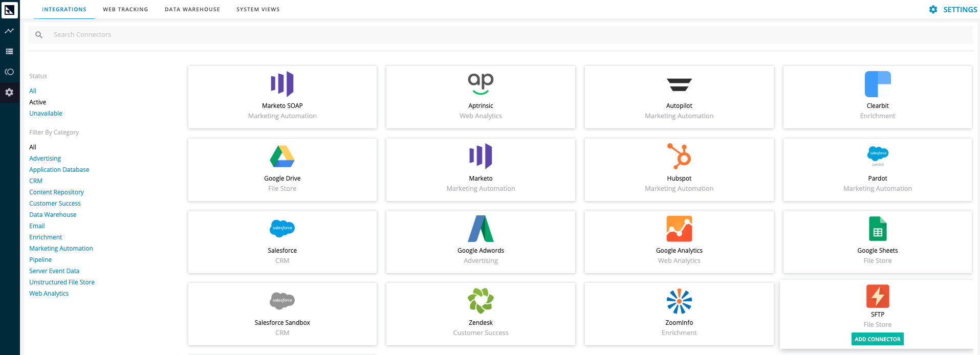Click the Google Adwords connector name
This screenshot has width=980, height=355.
[x=481, y=251]
